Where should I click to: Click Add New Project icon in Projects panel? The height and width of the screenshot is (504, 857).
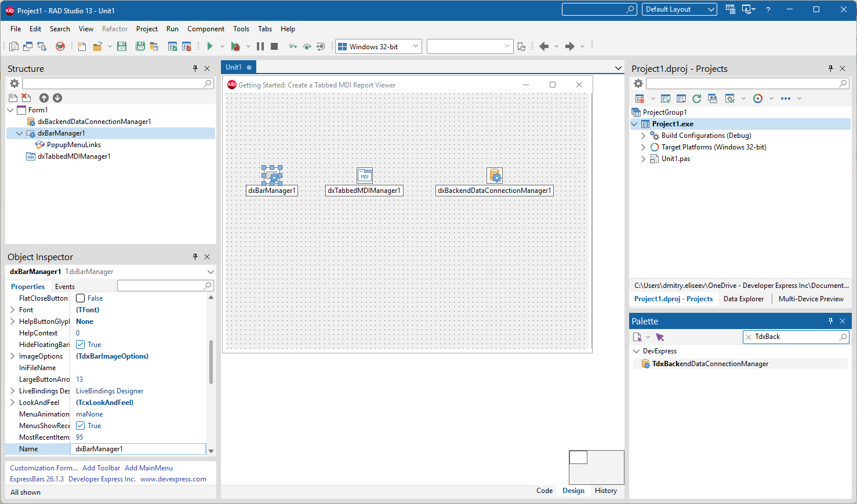666,98
